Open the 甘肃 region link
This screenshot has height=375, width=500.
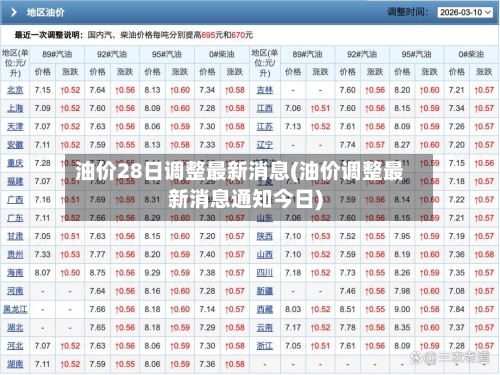pyautogui.click(x=15, y=236)
